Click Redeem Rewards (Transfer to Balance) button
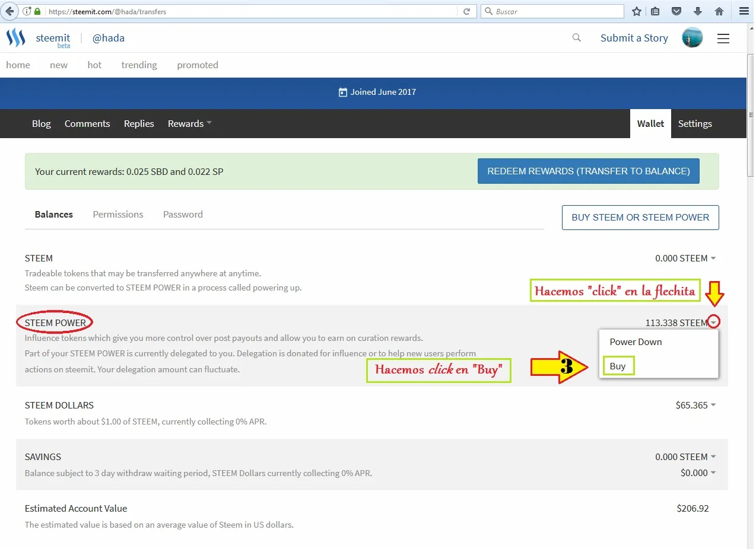The width and height of the screenshot is (756, 549). click(589, 171)
